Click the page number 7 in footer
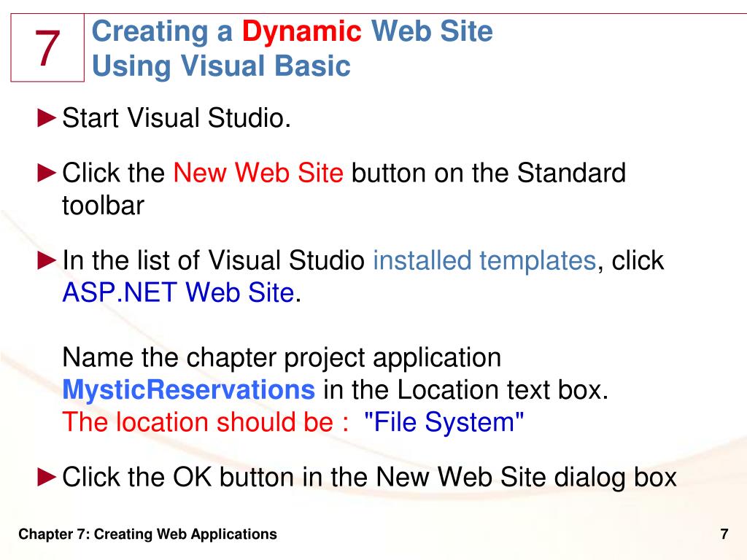 tap(724, 534)
